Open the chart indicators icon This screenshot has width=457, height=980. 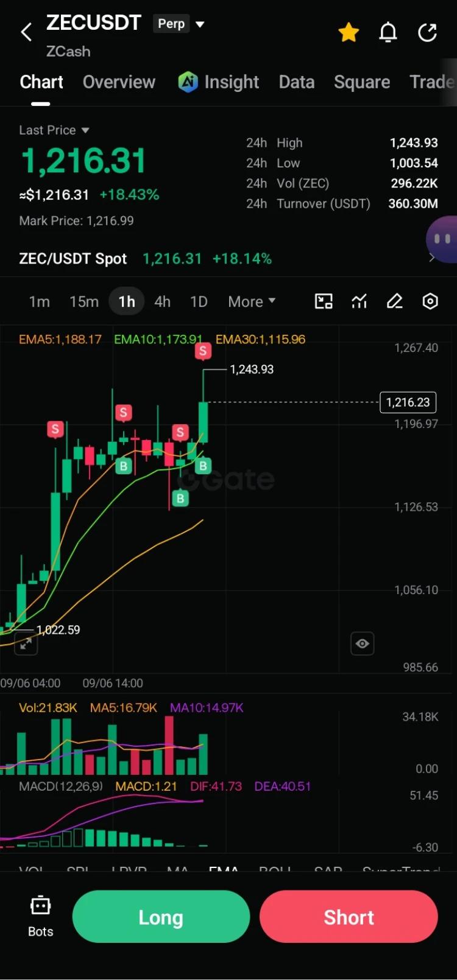pos(360,301)
